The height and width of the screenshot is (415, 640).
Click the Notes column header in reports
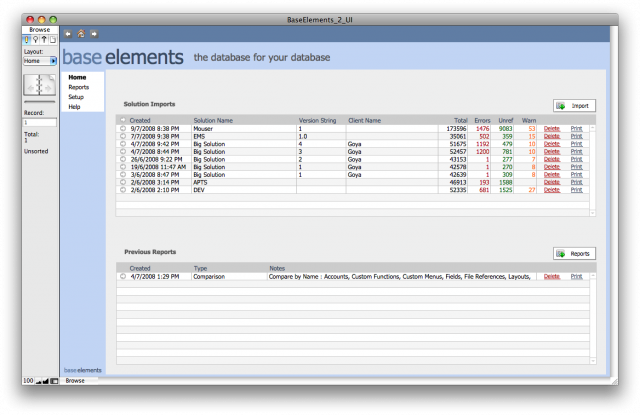pyautogui.click(x=277, y=268)
